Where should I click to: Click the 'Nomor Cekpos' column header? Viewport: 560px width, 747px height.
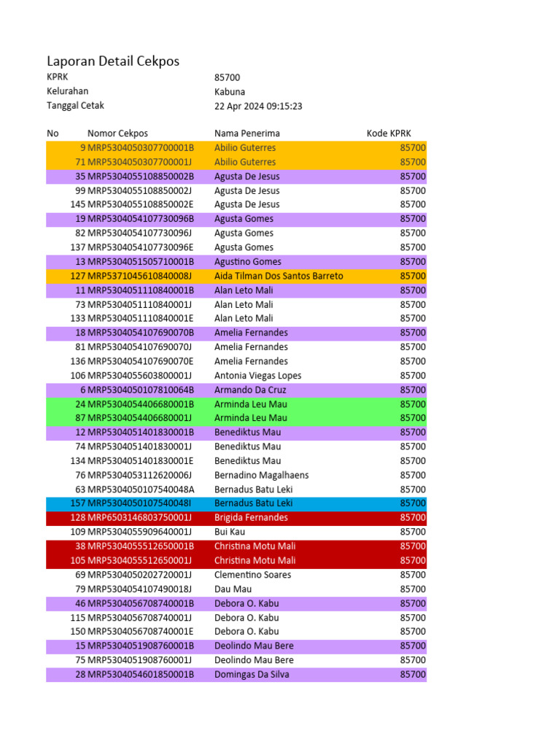[x=117, y=133]
